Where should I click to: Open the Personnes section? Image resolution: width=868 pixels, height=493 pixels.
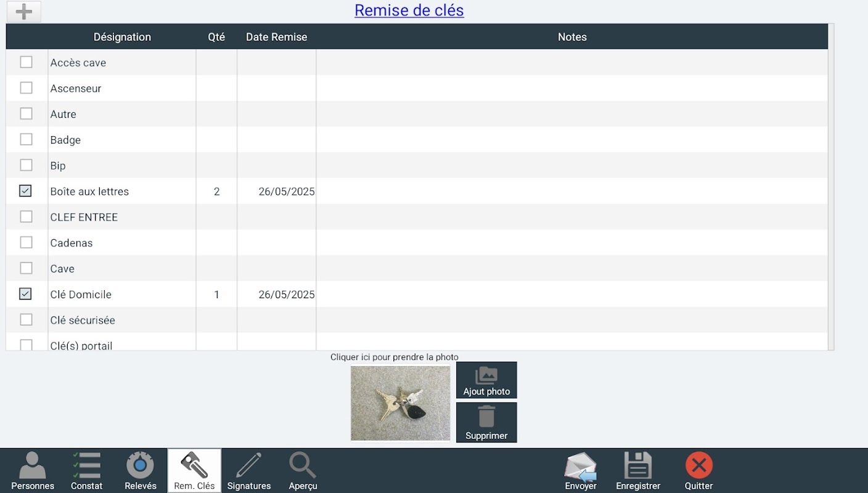33,471
